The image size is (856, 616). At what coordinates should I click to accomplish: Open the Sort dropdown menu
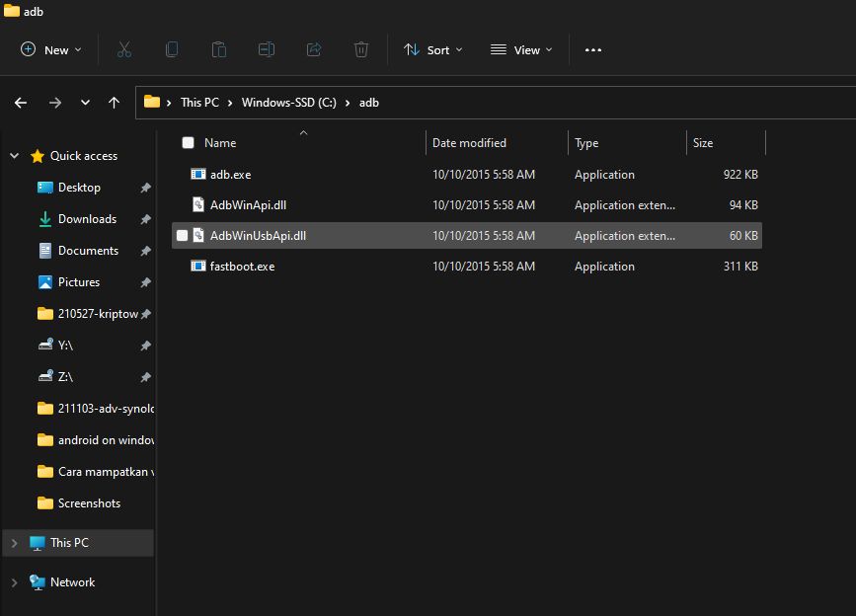click(432, 49)
